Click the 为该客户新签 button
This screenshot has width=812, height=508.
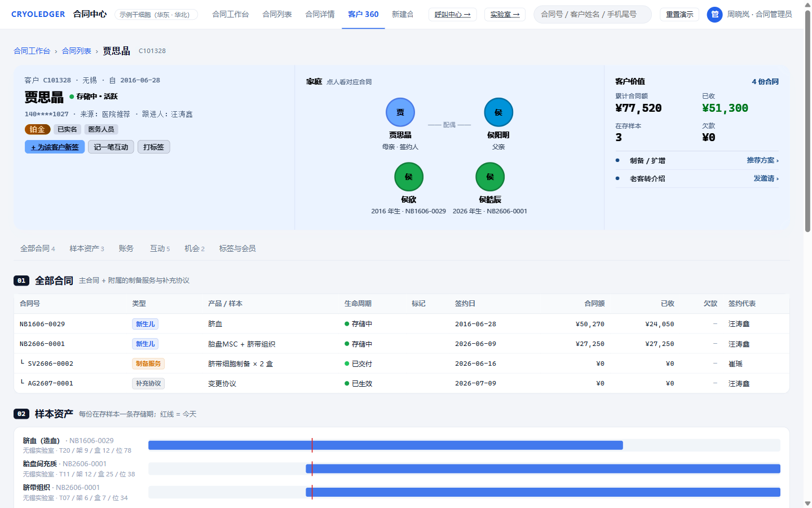(x=55, y=147)
